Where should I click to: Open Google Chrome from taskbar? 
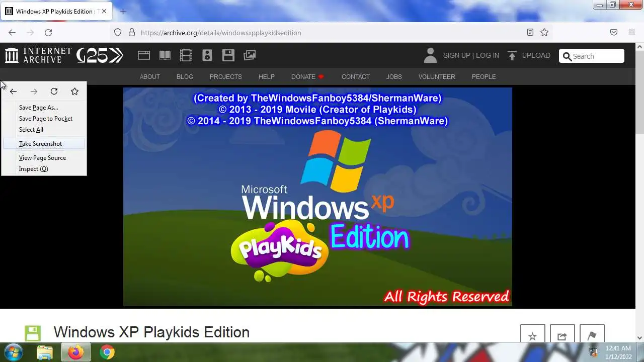pos(107,352)
